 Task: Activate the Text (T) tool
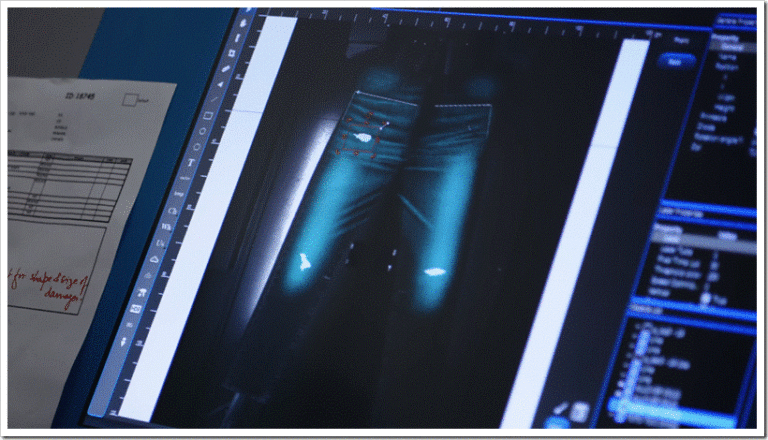coord(190,162)
